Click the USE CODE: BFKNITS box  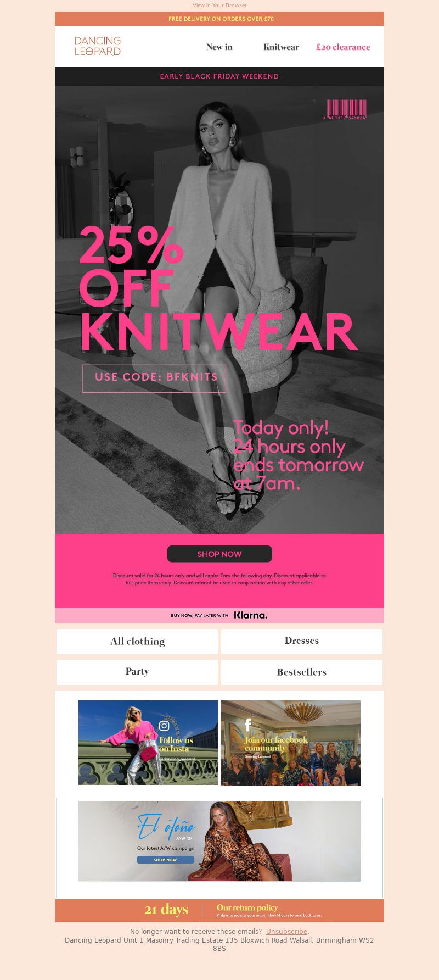pos(154,378)
